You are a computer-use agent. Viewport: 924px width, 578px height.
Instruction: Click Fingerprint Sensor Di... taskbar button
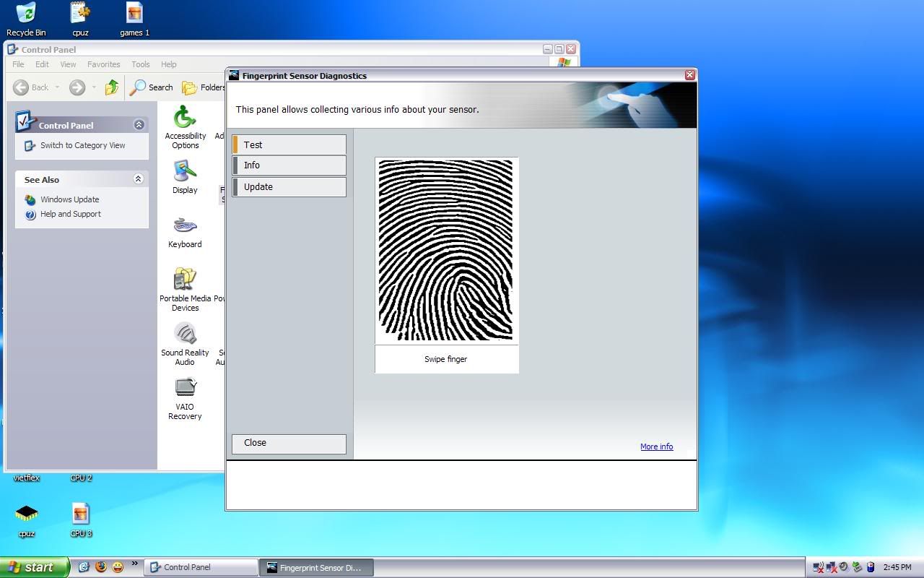(318, 567)
